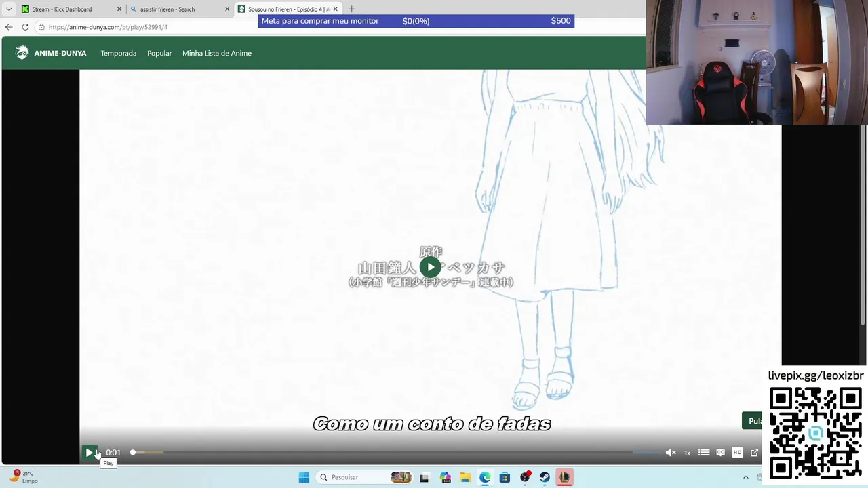Click the Pesquisar taskbar search box
This screenshot has height=488, width=868.
click(365, 477)
